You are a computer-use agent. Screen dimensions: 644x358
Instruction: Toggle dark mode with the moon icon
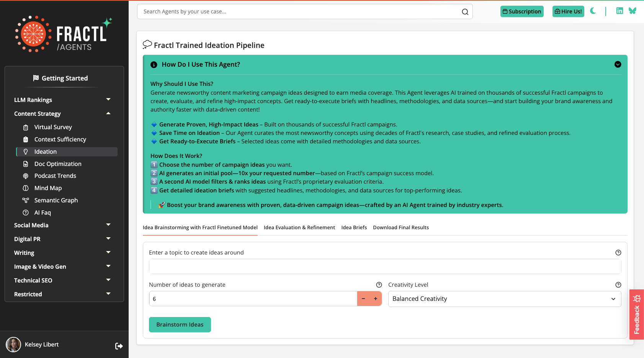click(x=593, y=11)
